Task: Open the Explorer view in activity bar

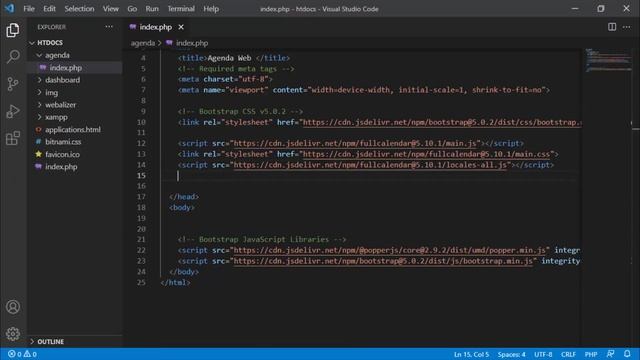Action: [13, 30]
